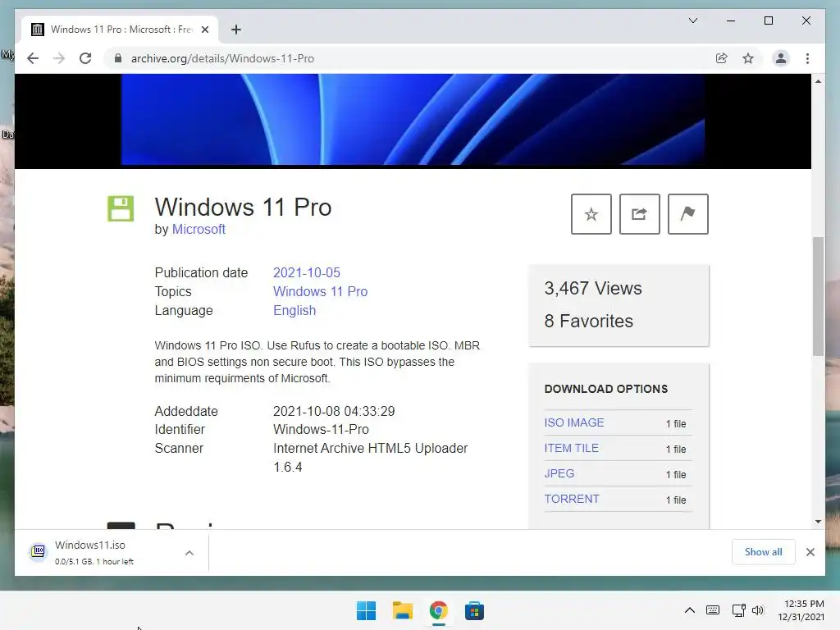The height and width of the screenshot is (630, 840).
Task: Click the scrollbar down arrow
Action: 818,521
